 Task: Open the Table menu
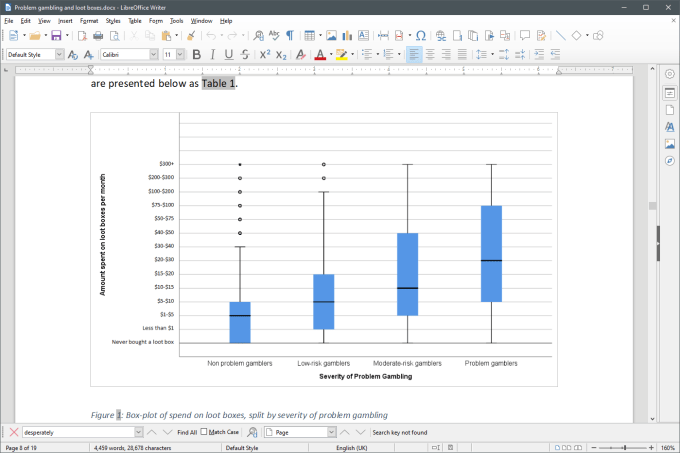tap(134, 20)
